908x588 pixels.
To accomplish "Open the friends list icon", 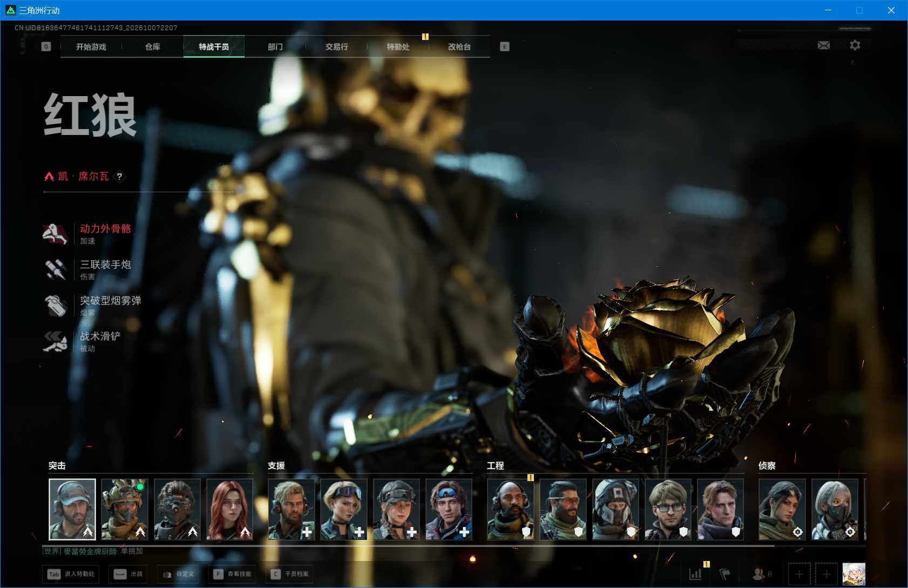I will point(761,574).
